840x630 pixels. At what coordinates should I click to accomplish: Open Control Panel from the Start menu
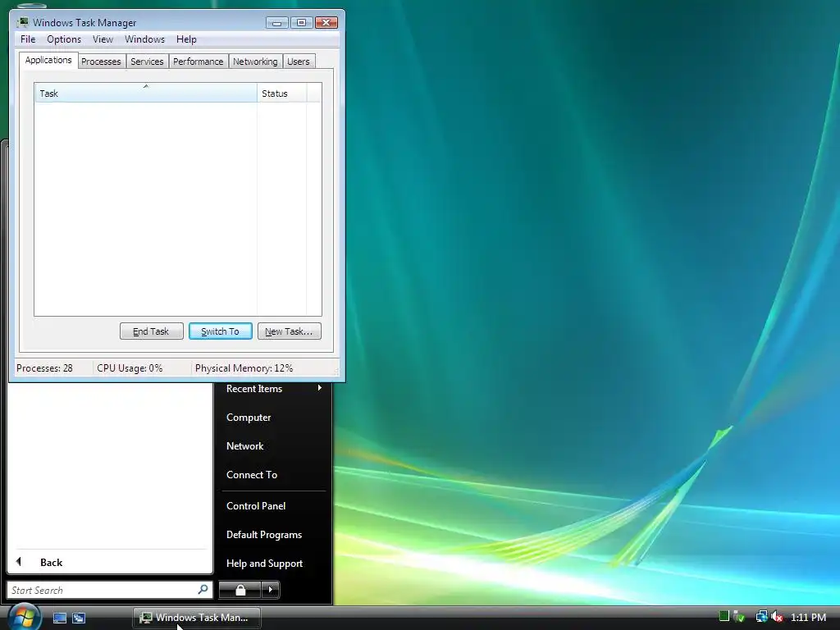point(256,505)
